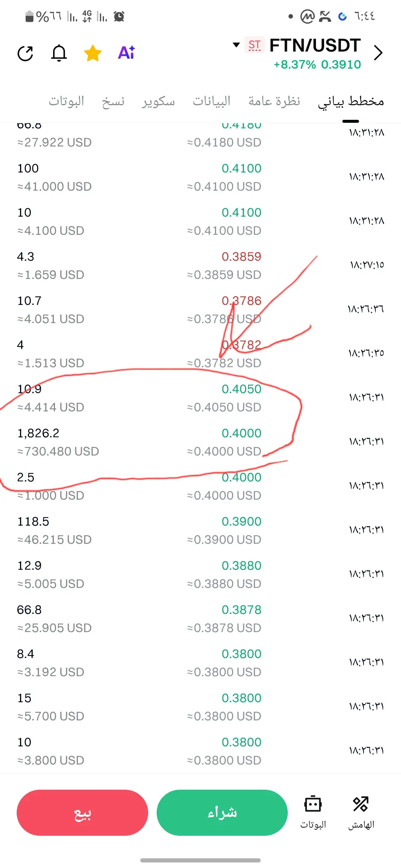Open the سكوير tab

tap(158, 101)
